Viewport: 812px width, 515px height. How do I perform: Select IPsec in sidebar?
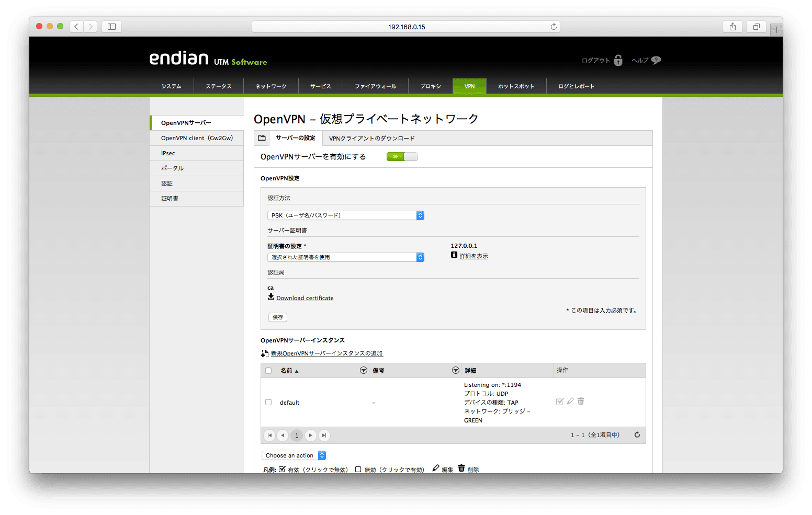click(197, 153)
